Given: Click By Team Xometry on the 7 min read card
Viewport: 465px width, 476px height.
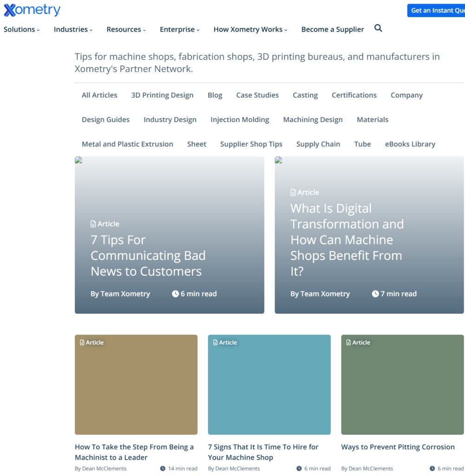Looking at the screenshot, I should [x=320, y=294].
